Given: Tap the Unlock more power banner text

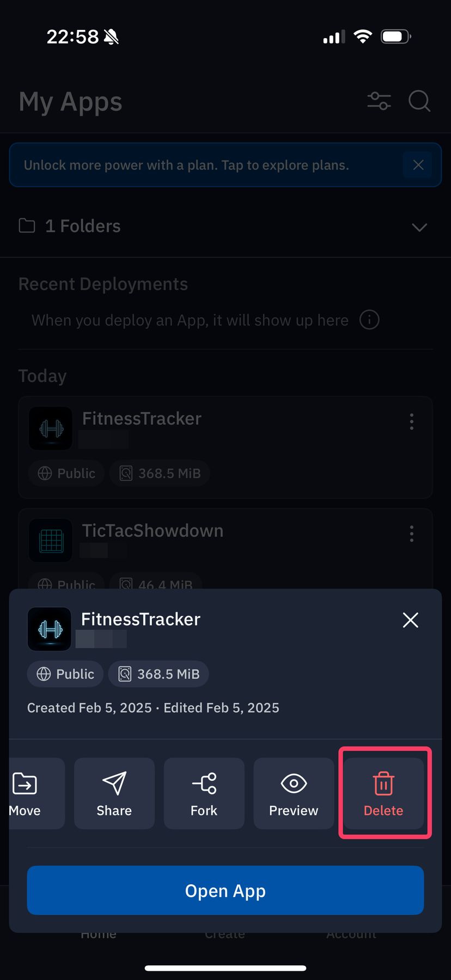Looking at the screenshot, I should [186, 166].
